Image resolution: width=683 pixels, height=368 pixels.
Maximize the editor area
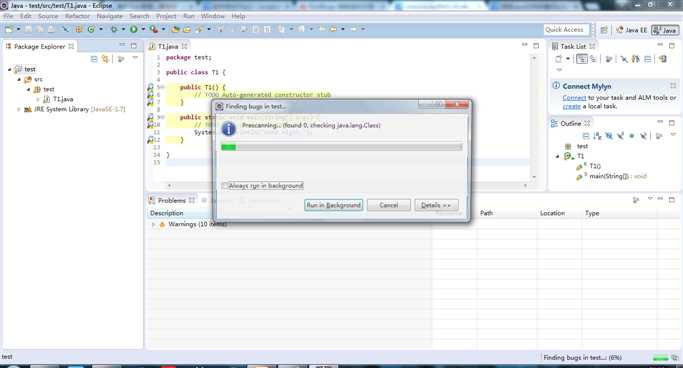point(536,45)
